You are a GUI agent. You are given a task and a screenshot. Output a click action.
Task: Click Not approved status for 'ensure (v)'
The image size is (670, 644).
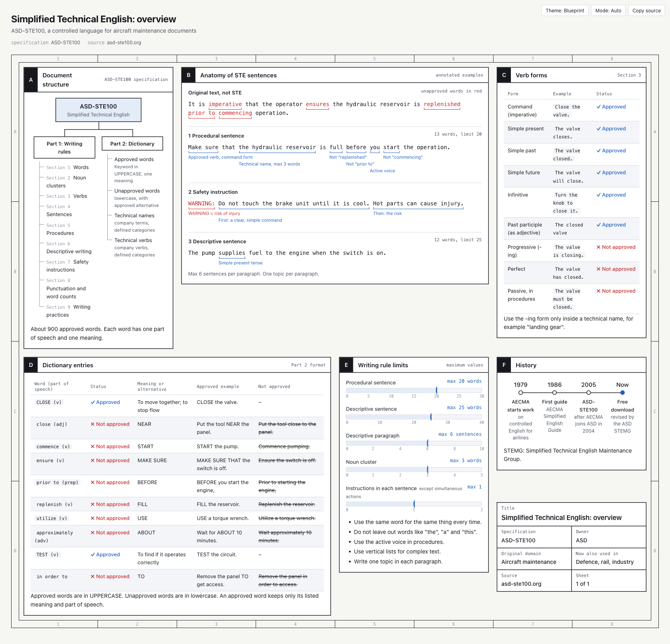pyautogui.click(x=110, y=461)
